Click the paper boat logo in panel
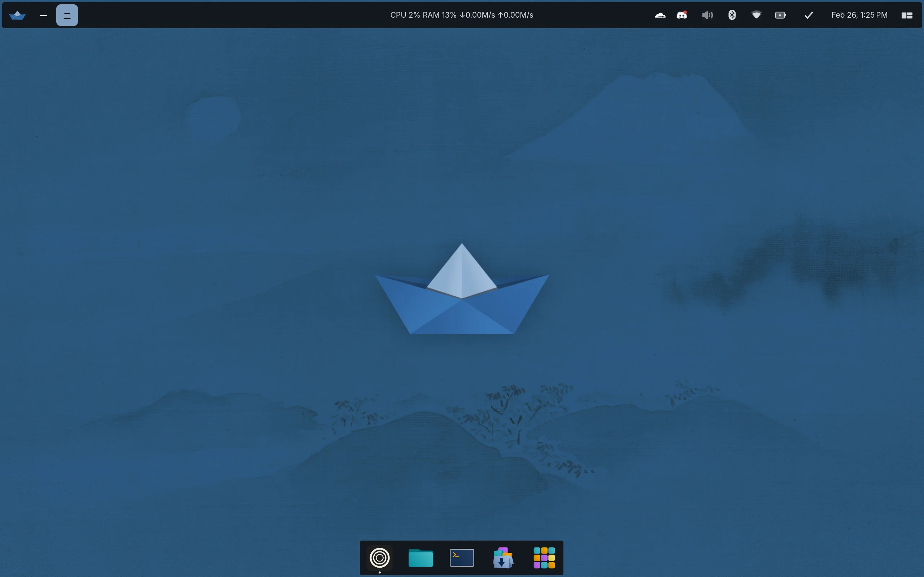This screenshot has height=577, width=924. coord(17,15)
